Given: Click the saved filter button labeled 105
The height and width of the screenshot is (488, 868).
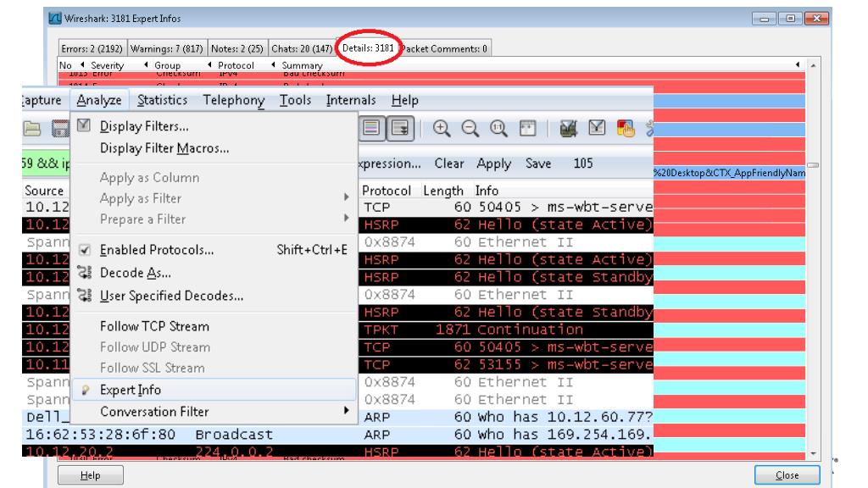Looking at the screenshot, I should click(x=583, y=164).
